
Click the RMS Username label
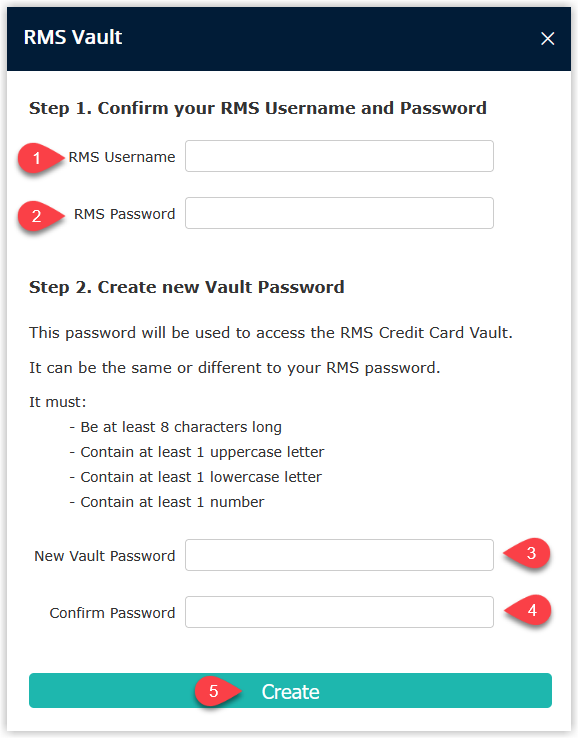[122, 157]
